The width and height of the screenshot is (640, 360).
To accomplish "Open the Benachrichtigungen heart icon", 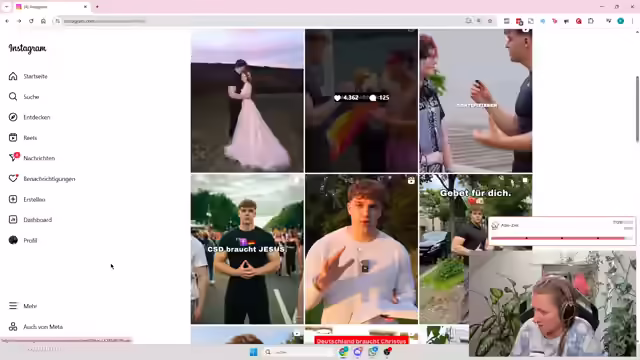I will click(x=13, y=178).
